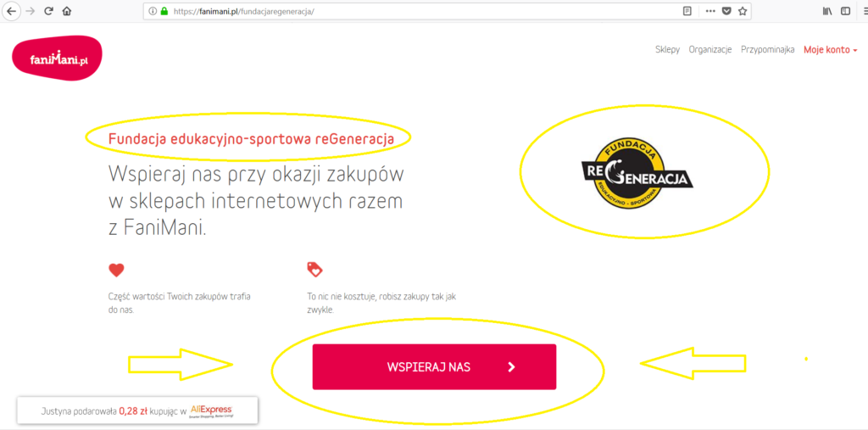Click the browser forward arrow

pos(30,11)
